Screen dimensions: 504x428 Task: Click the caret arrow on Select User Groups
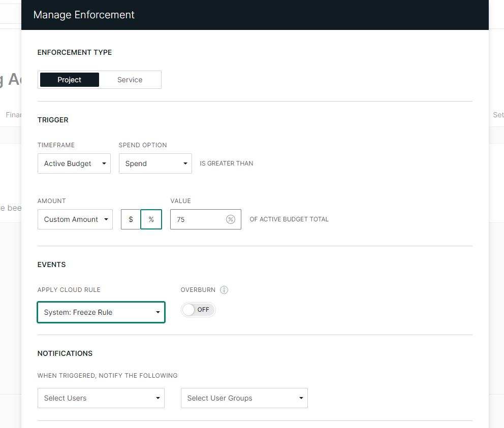click(x=301, y=398)
